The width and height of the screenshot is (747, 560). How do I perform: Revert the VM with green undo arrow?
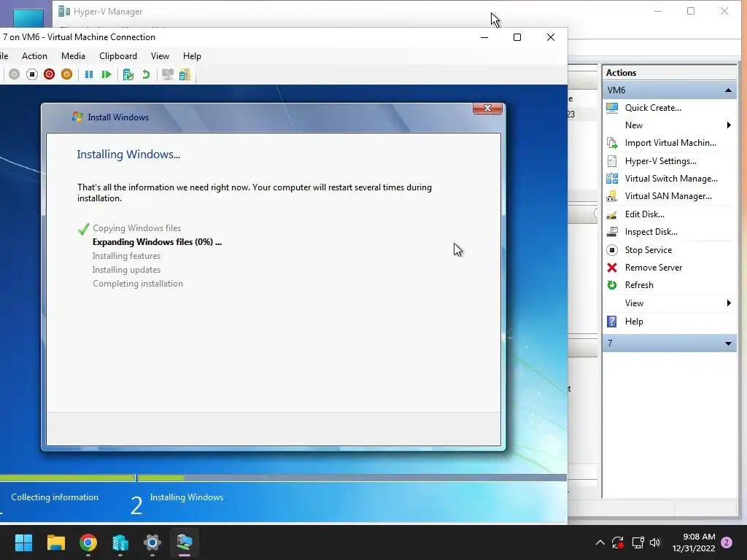coord(146,74)
